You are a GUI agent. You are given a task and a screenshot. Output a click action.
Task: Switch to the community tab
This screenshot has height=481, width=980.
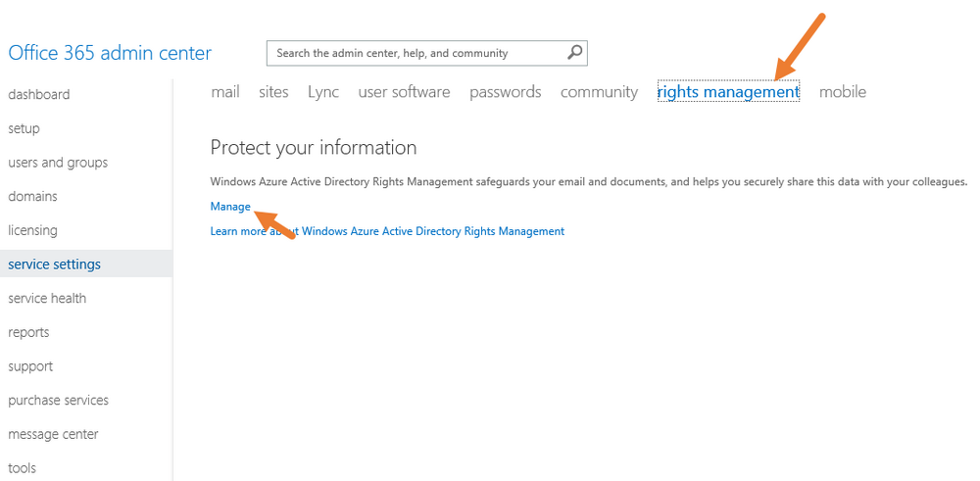coord(599,92)
